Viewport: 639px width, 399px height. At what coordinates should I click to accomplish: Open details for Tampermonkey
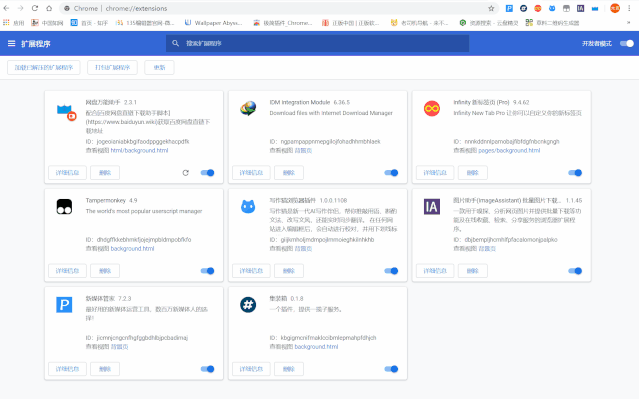point(67,271)
